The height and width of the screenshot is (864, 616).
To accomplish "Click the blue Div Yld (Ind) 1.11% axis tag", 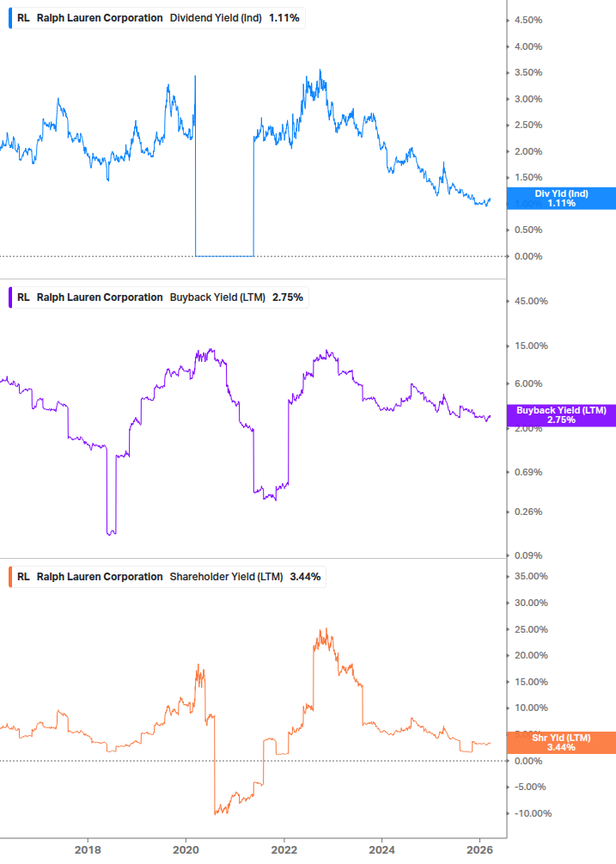I will (561, 199).
